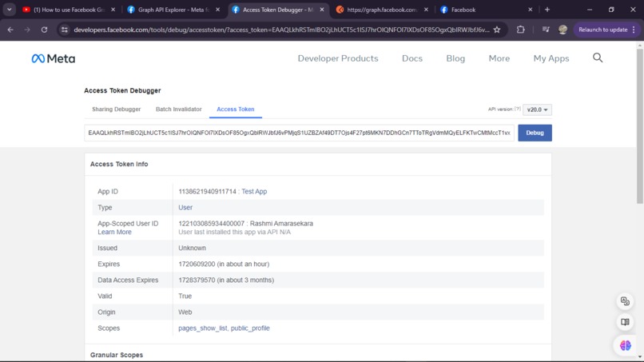
Task: Open the brain AI assistant icon
Action: (625, 345)
